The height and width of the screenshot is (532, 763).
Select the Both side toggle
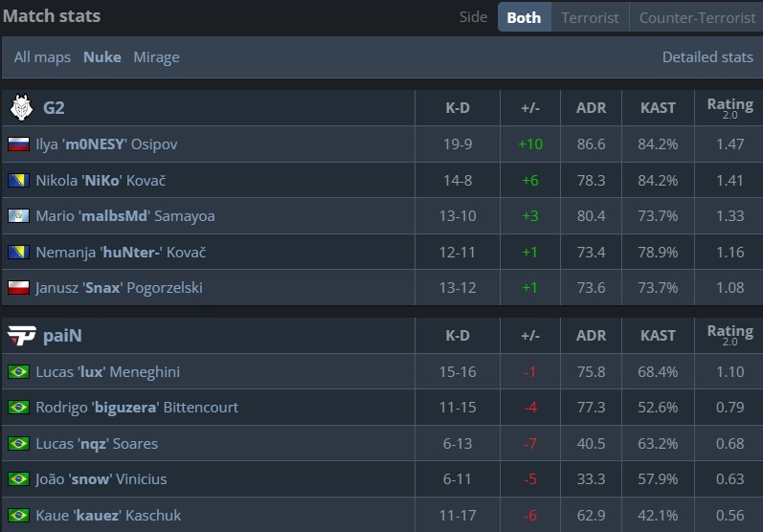(524, 17)
